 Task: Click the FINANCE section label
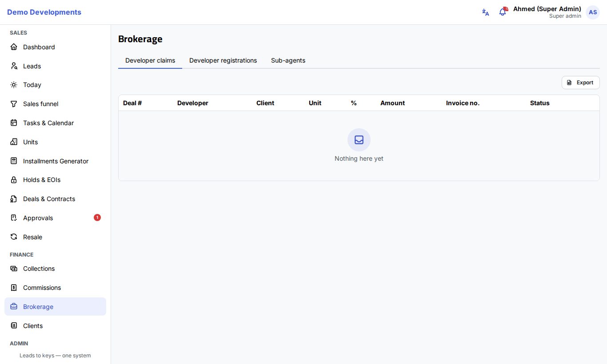22,255
